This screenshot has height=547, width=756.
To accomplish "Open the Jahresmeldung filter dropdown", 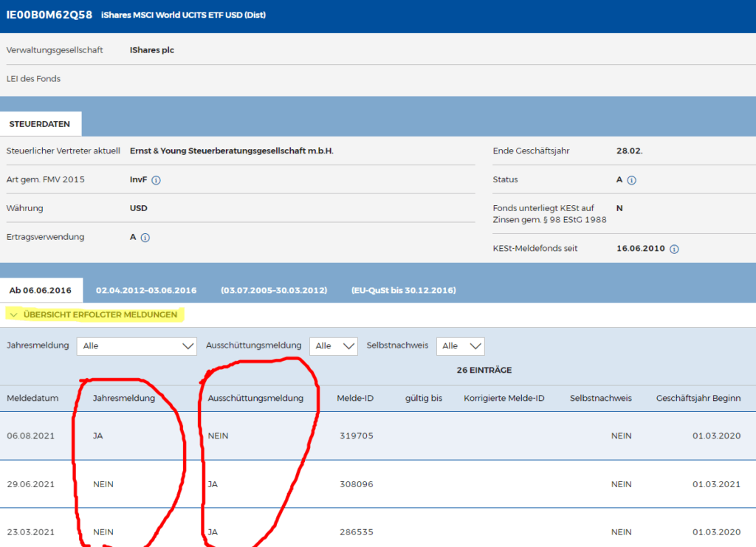I will [x=137, y=346].
